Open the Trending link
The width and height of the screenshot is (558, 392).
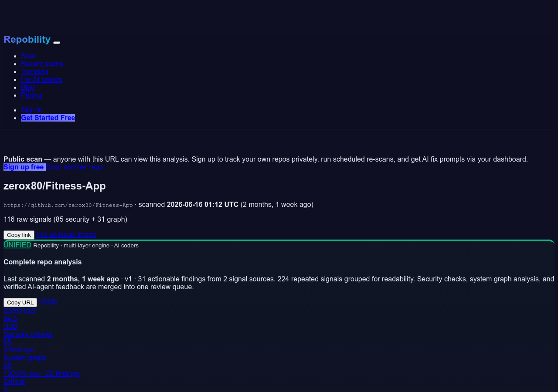point(34,71)
